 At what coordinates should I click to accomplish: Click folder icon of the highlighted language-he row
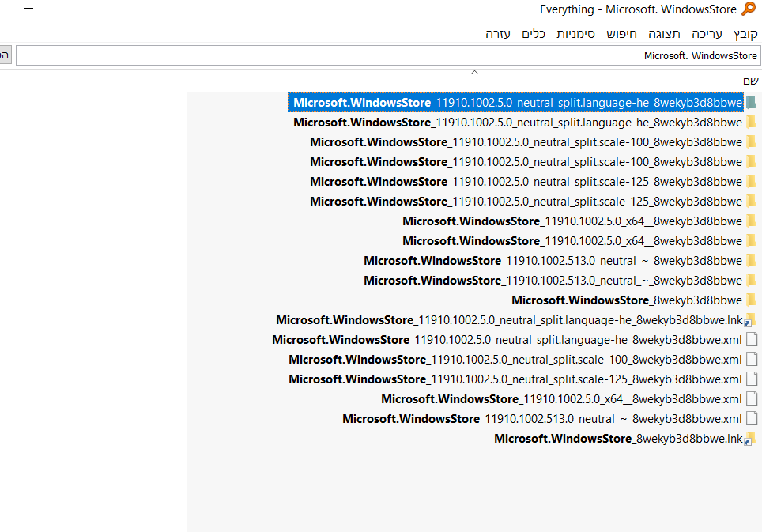751,102
